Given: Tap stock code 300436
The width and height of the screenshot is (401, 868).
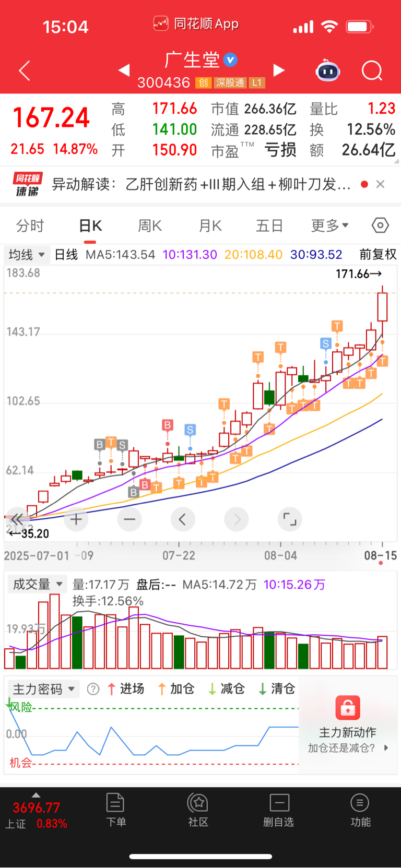Looking at the screenshot, I should [x=163, y=82].
